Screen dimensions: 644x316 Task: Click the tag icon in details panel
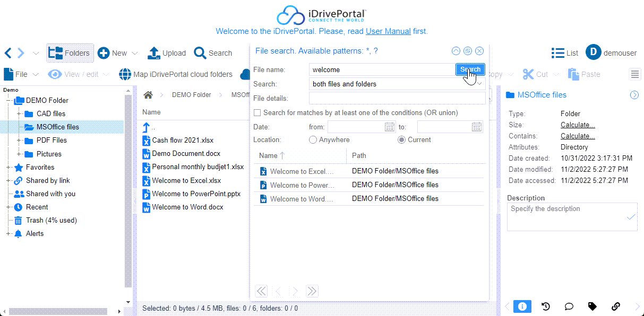click(592, 306)
